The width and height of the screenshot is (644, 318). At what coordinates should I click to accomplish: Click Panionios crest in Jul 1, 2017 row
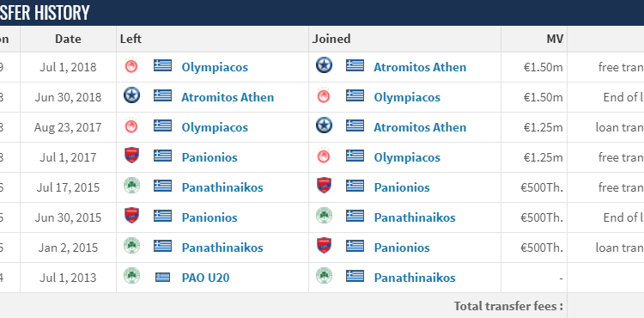point(131,156)
